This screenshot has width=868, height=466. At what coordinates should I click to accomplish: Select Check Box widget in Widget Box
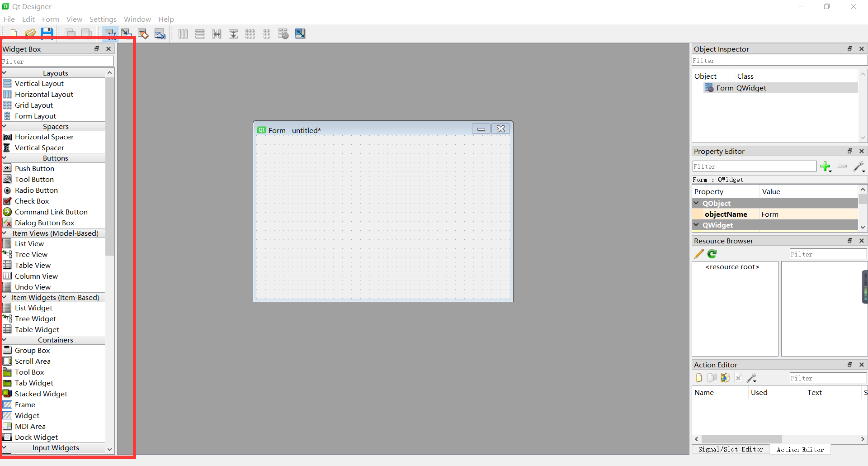click(x=32, y=201)
